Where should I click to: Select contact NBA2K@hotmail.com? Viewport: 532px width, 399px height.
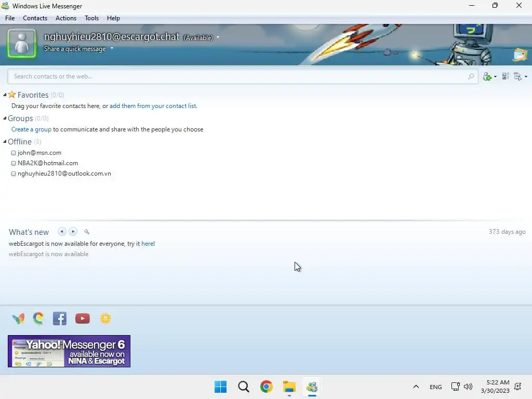click(x=47, y=163)
